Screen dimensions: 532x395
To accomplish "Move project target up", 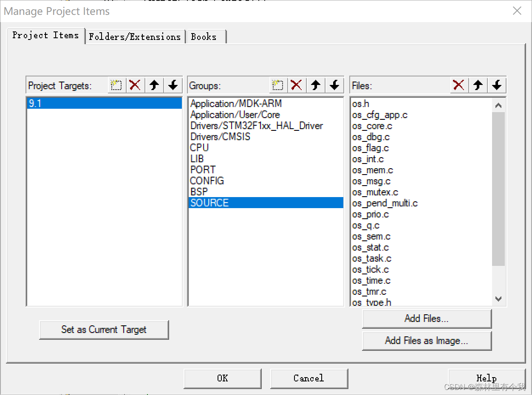I will coord(154,85).
